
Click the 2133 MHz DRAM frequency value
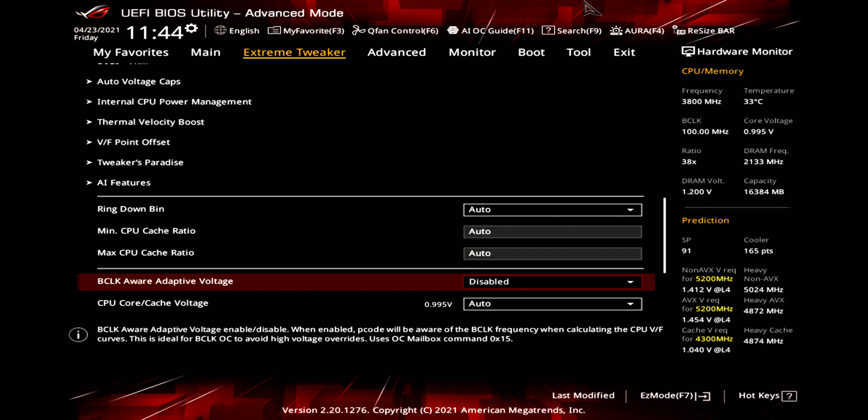tap(763, 162)
